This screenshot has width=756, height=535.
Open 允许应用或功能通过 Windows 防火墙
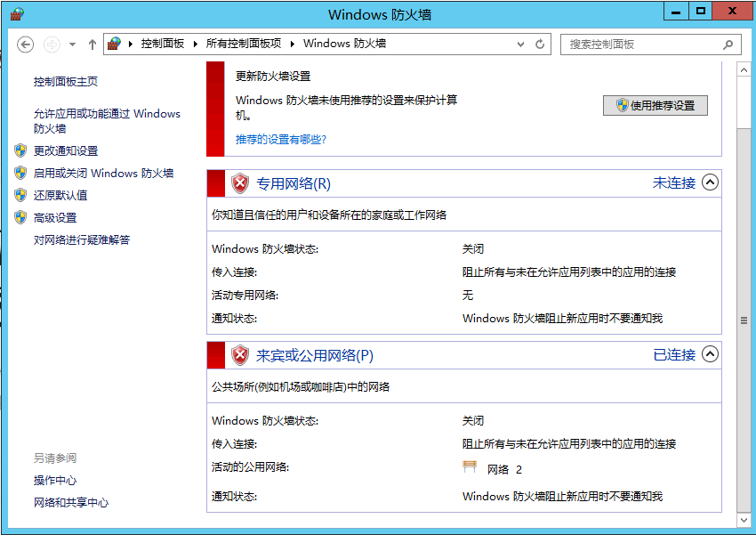[x=107, y=121]
